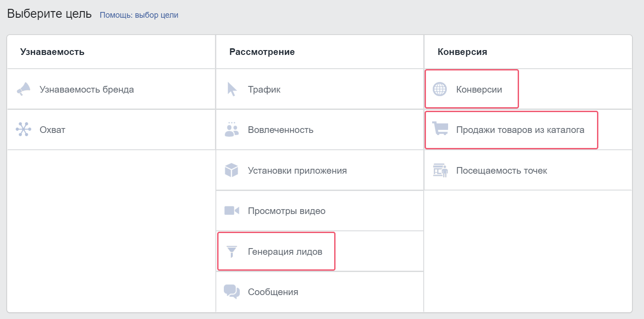Select the Traffic cursor arrow icon
644x319 pixels.
(232, 89)
